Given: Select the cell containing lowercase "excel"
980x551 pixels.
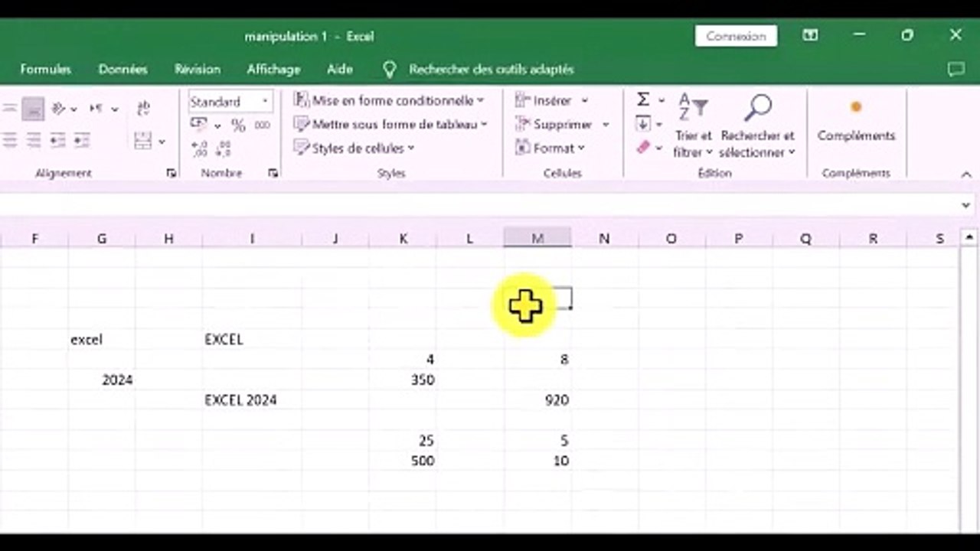Looking at the screenshot, I should pos(102,339).
